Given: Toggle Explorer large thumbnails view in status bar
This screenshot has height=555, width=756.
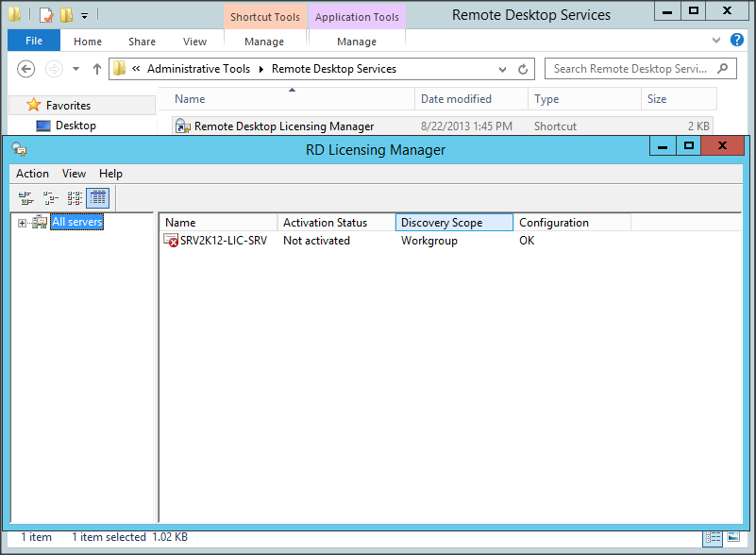Looking at the screenshot, I should click(732, 537).
